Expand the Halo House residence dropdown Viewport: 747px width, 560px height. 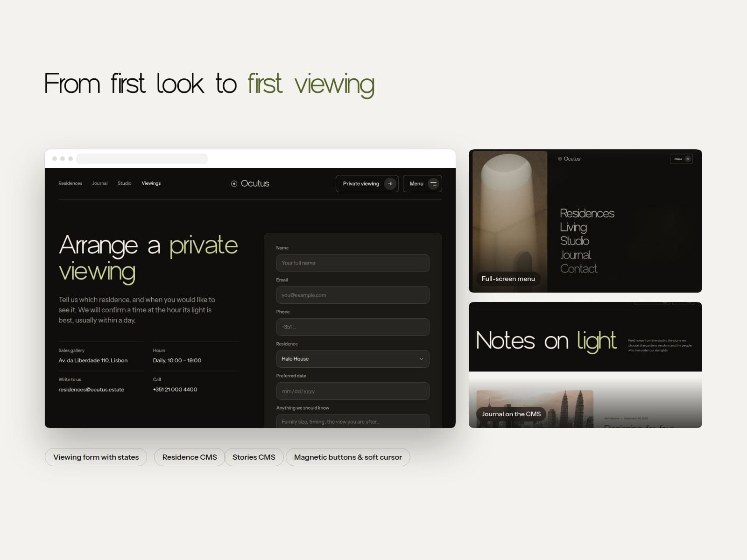pos(352,359)
